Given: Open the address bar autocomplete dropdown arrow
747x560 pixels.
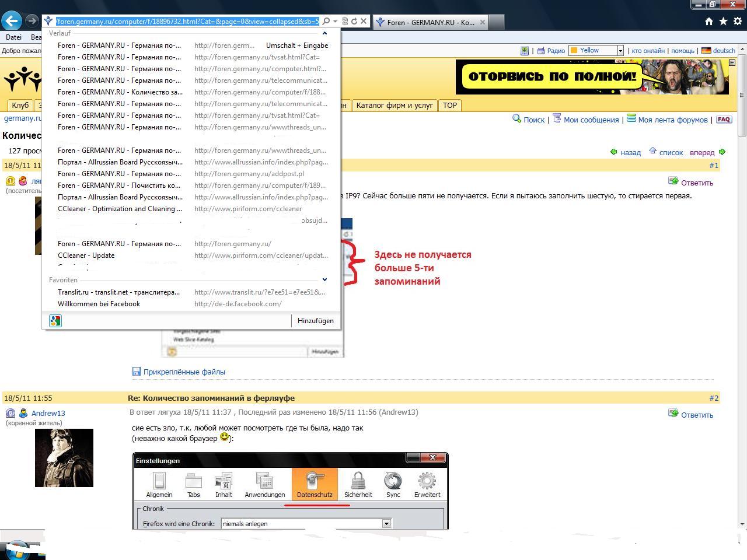Looking at the screenshot, I should point(335,22).
